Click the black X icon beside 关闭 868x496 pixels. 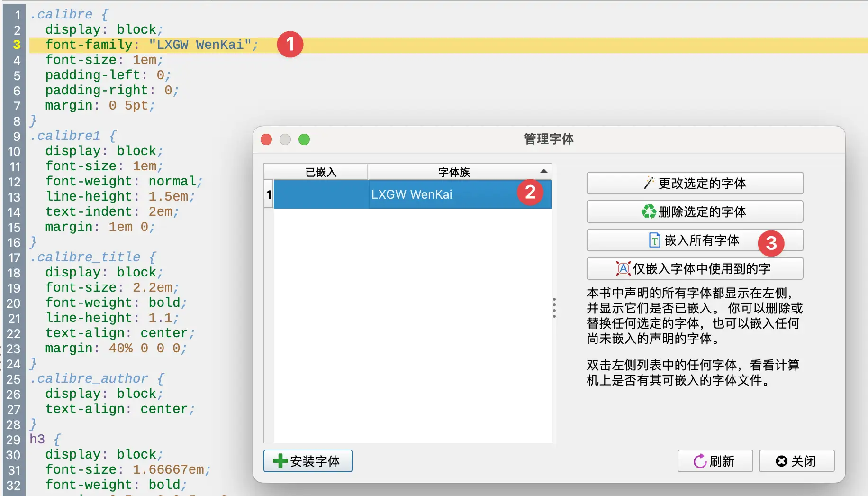[781, 461]
